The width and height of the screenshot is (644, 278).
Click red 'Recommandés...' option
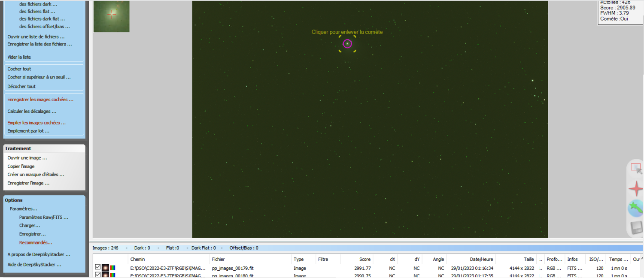(36, 242)
